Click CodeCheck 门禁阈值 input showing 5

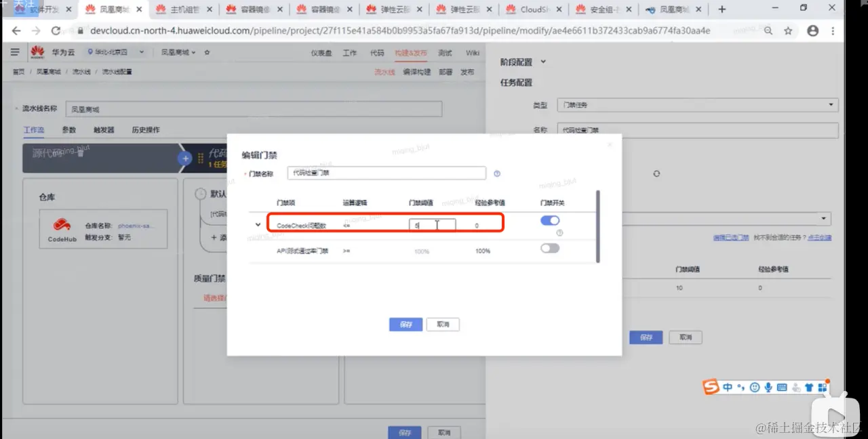(x=432, y=225)
